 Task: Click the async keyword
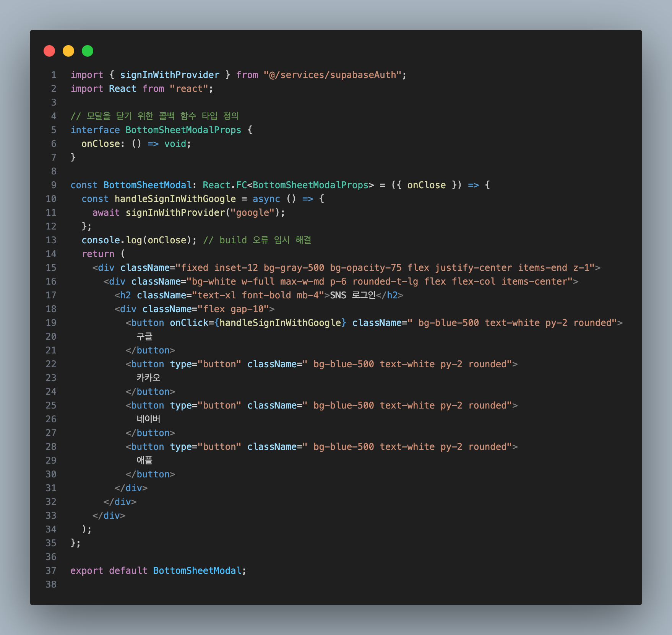[x=266, y=199]
